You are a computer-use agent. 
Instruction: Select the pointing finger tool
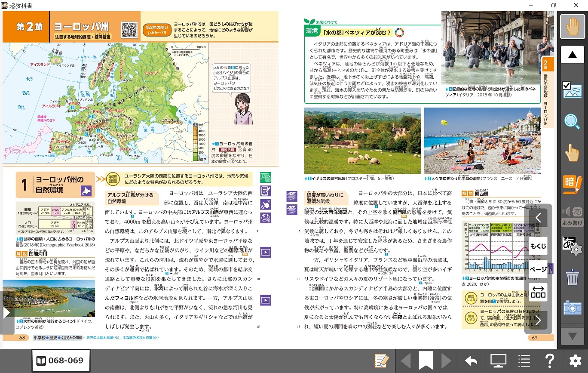[x=572, y=153]
